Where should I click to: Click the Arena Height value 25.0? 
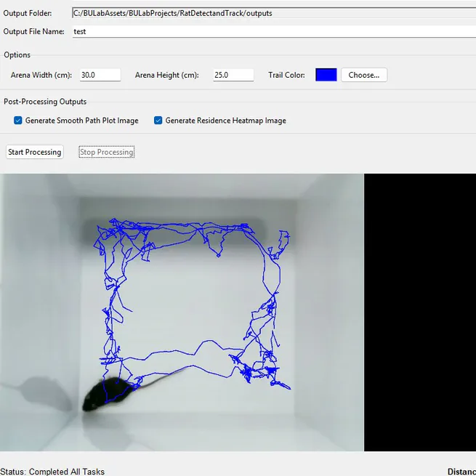233,75
